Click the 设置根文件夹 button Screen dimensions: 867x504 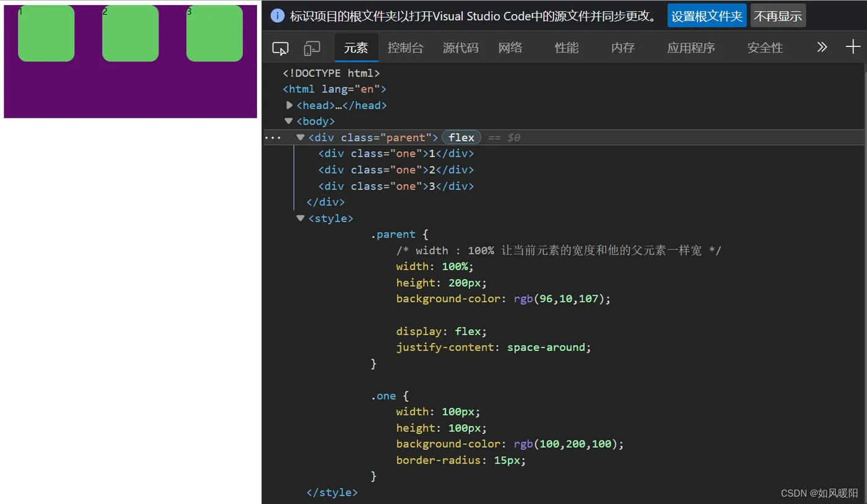[x=707, y=16]
